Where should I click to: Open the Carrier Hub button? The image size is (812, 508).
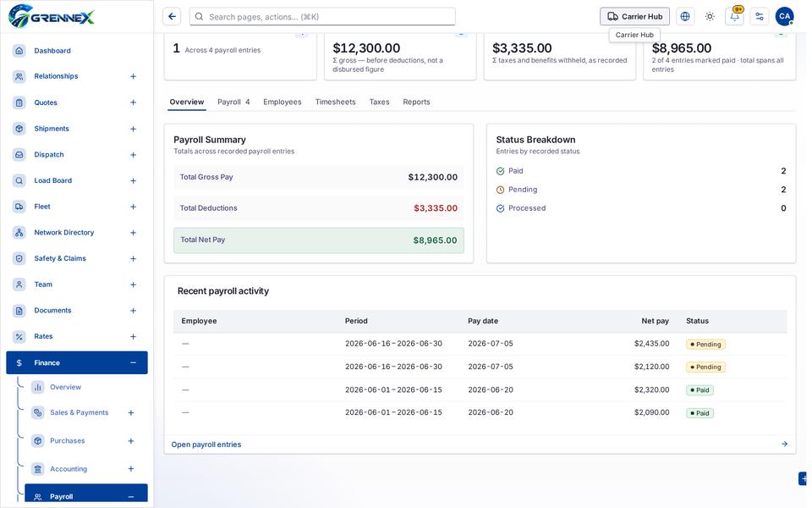[x=634, y=16]
